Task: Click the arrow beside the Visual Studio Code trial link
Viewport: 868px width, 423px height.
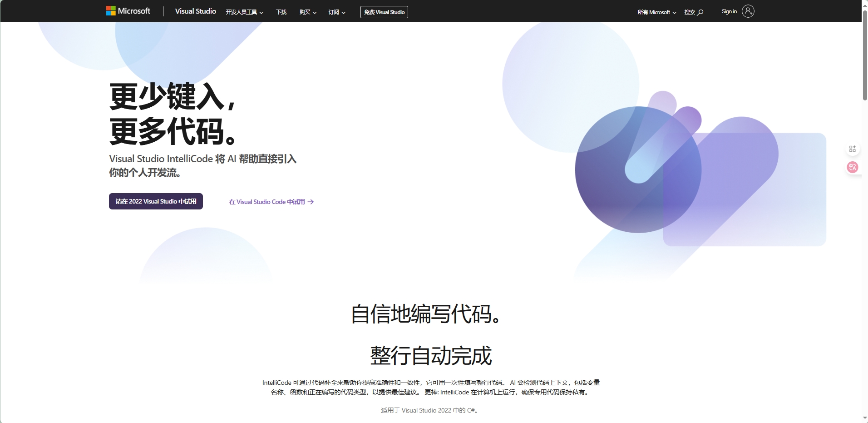Action: point(311,202)
